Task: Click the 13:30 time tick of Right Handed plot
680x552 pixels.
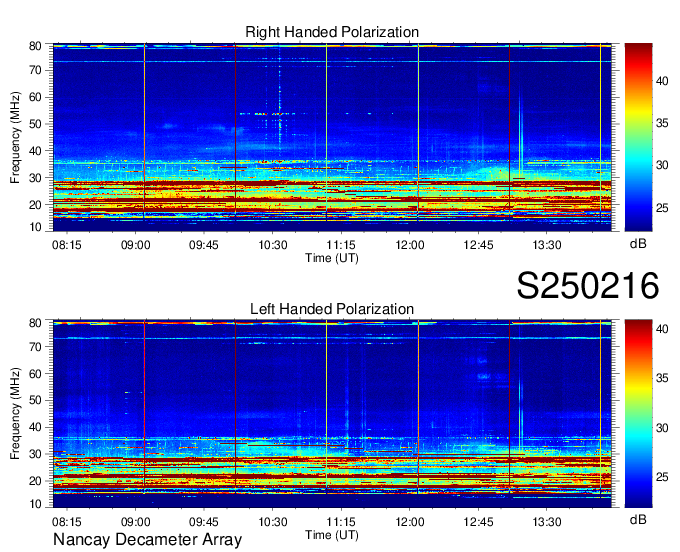Action: pos(547,245)
